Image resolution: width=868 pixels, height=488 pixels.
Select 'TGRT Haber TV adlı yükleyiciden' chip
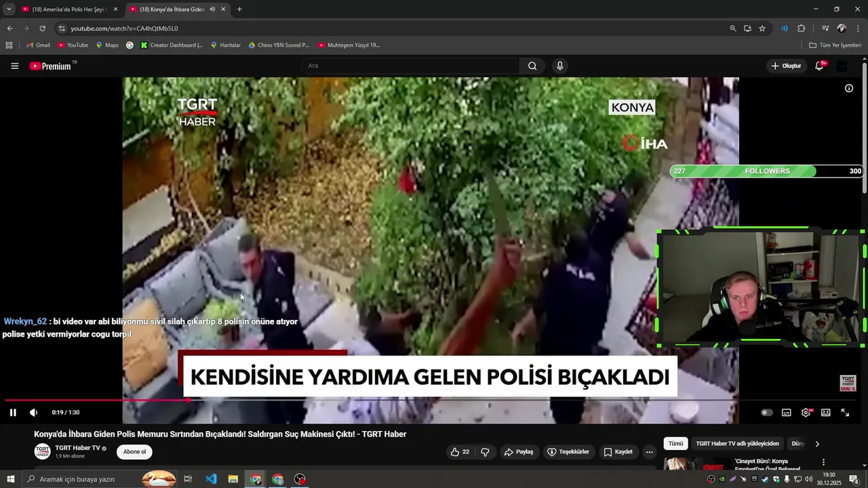point(737,444)
